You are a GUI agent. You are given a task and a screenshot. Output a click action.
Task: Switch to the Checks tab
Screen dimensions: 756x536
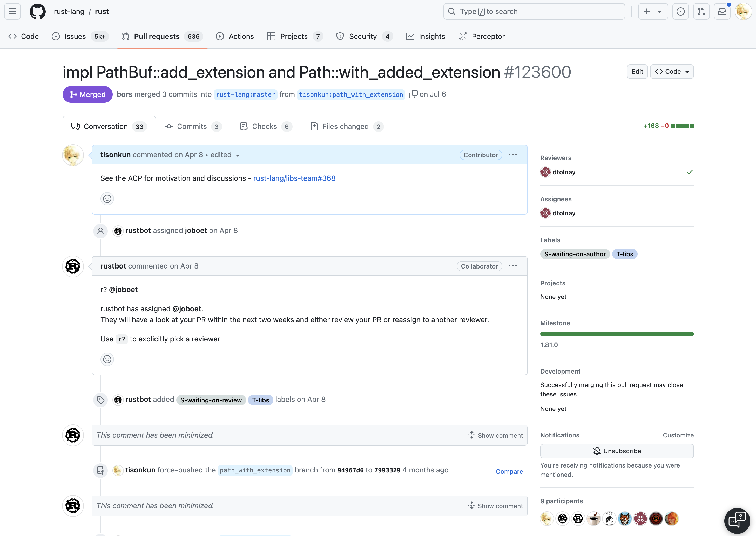tap(266, 126)
